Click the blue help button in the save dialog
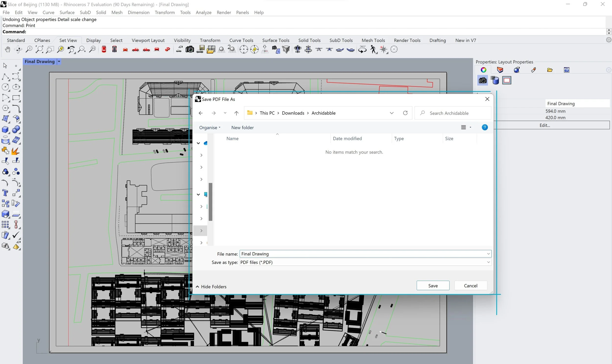 (485, 127)
